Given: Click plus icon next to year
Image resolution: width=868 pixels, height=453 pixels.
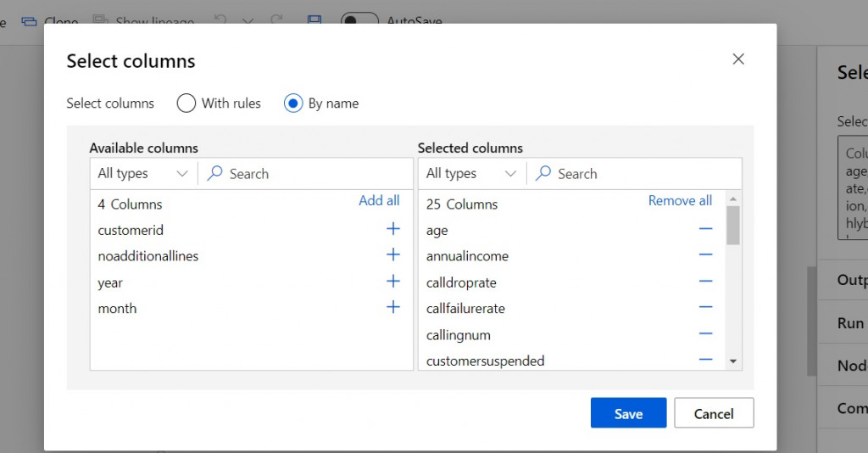Looking at the screenshot, I should pyautogui.click(x=392, y=282).
